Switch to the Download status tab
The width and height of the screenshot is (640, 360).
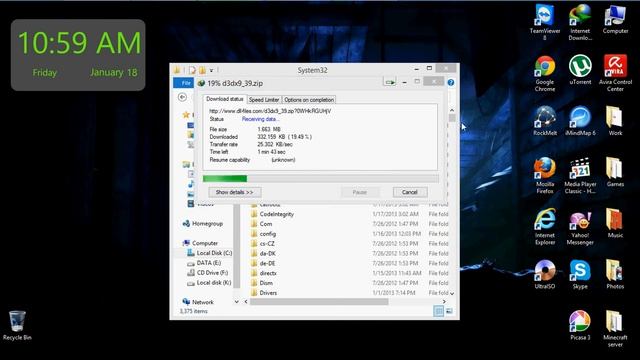click(x=224, y=99)
